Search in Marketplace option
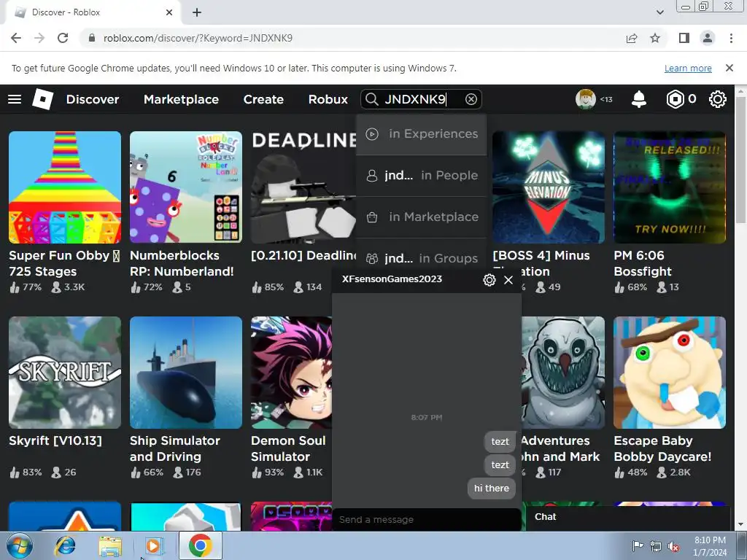This screenshot has height=560, width=747. click(x=421, y=217)
